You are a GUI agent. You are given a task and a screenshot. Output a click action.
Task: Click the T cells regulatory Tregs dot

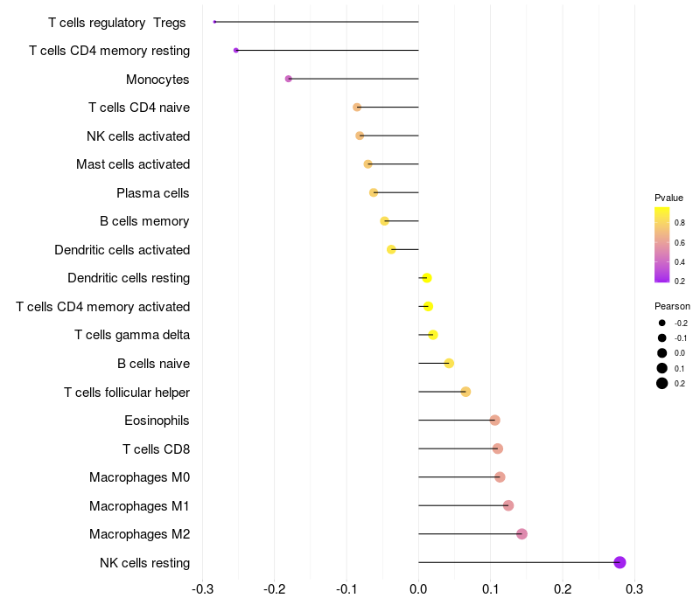pos(214,22)
